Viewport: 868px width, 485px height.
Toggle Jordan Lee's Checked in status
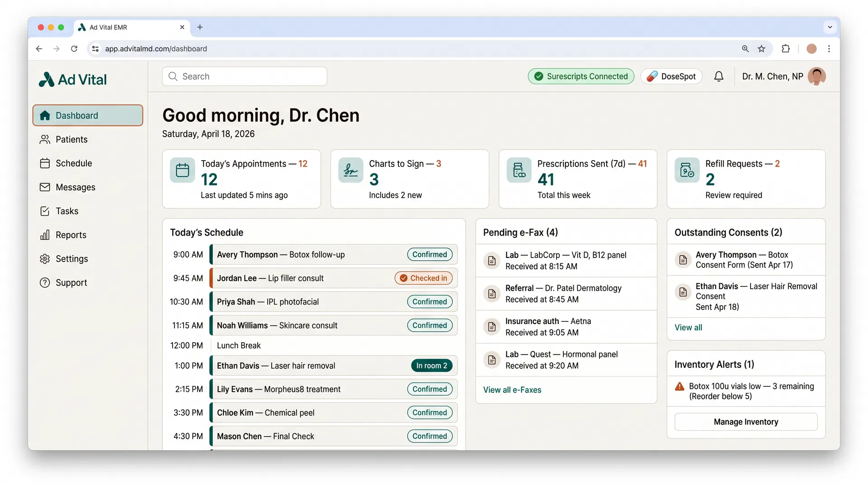click(423, 278)
